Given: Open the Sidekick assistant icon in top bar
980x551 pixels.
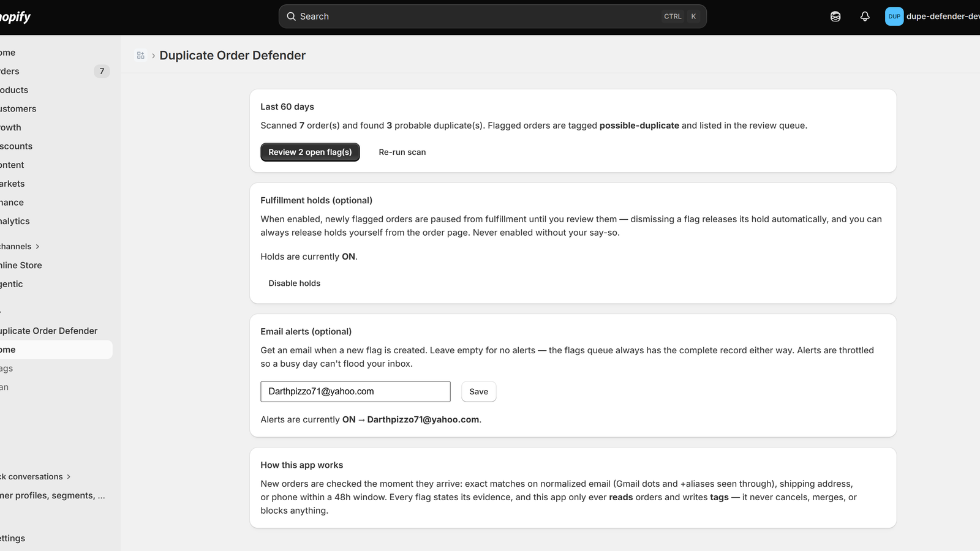Looking at the screenshot, I should 835,17.
